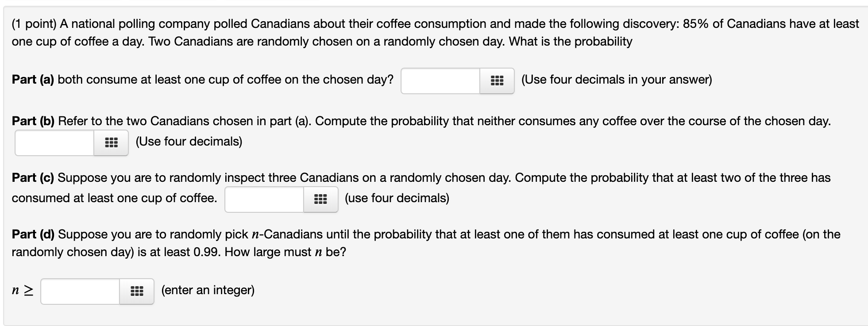Screen dimensions: 868x326
Task: Click the grid keypad icon for Part (c)
Action: [x=320, y=199]
